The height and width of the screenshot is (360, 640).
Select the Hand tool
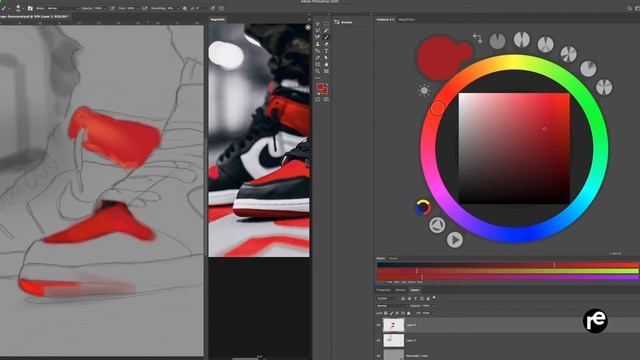[326, 64]
